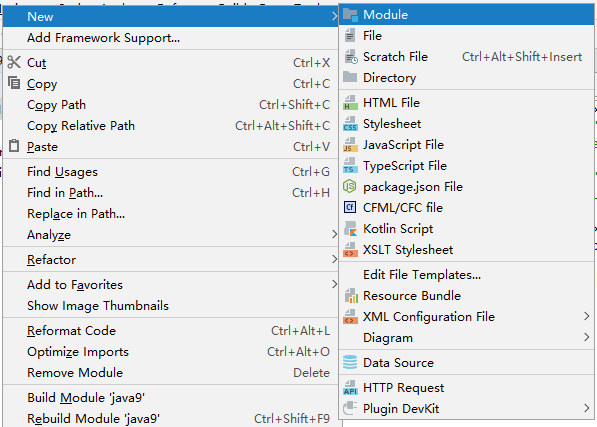
Task: Select Replace in Path entry
Action: point(170,214)
